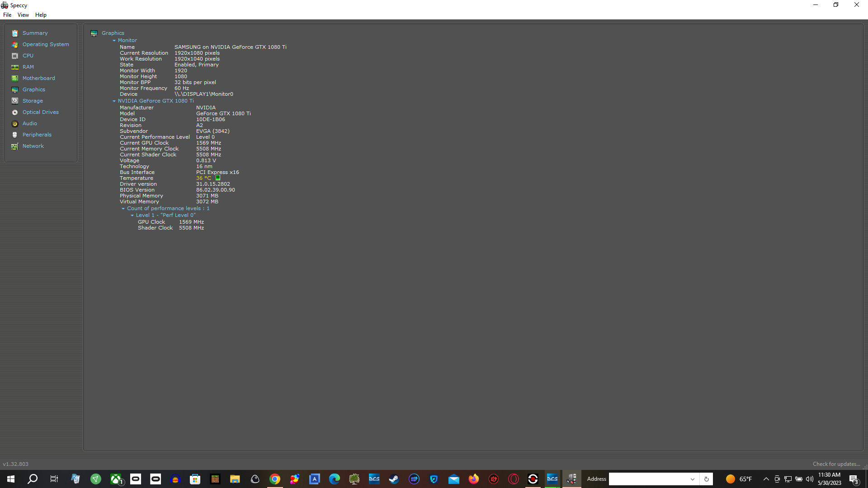Click the Motherboard icon in sidebar
The image size is (868, 488).
click(x=15, y=78)
